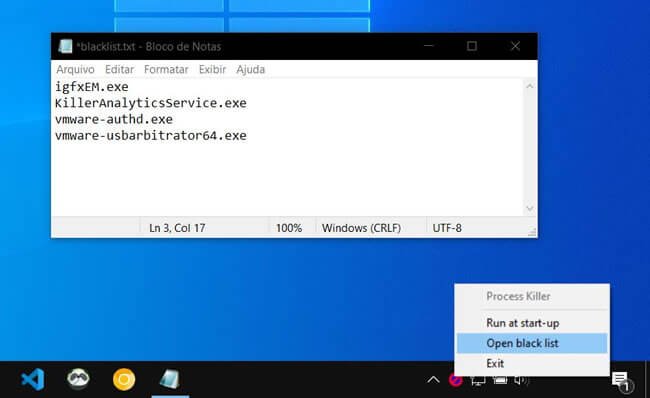650x398 pixels.
Task: Click the Process Killer tray icon
Action: click(x=455, y=380)
